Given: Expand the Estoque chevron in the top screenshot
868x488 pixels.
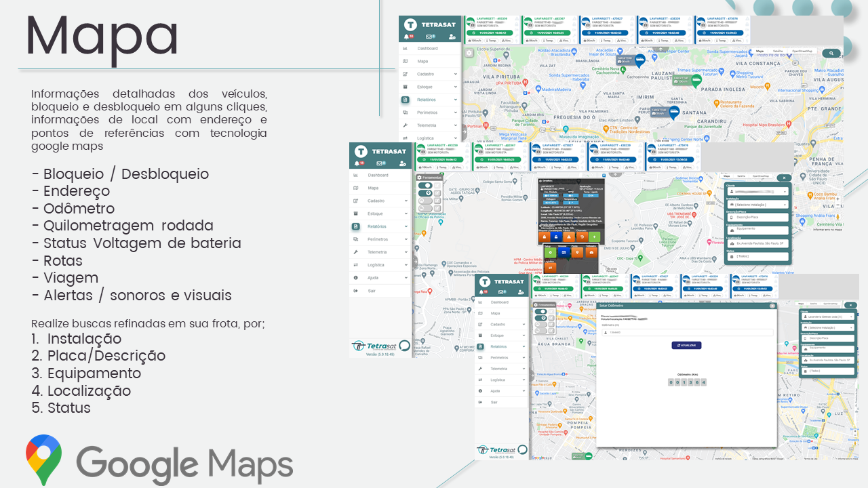Looking at the screenshot, I should click(456, 87).
